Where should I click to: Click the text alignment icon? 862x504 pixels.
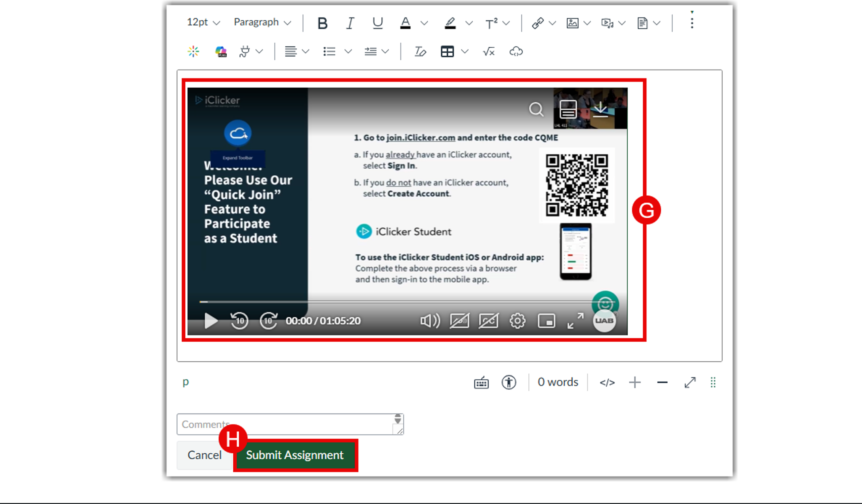[x=290, y=52]
